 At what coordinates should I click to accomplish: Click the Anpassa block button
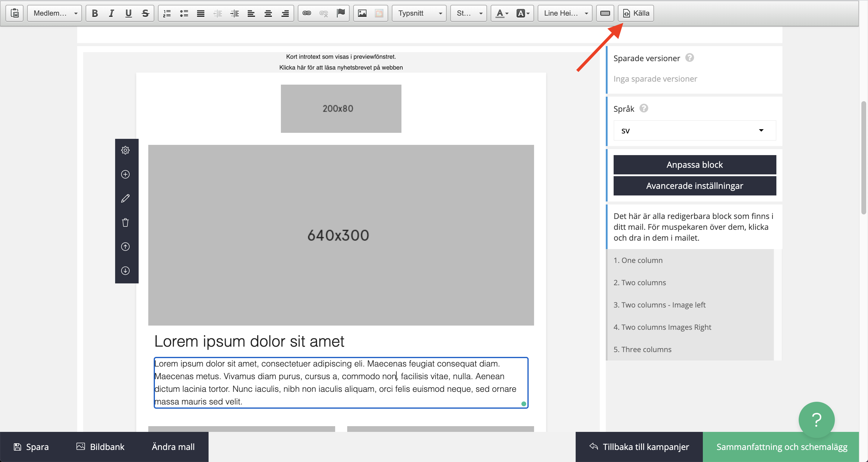point(694,165)
